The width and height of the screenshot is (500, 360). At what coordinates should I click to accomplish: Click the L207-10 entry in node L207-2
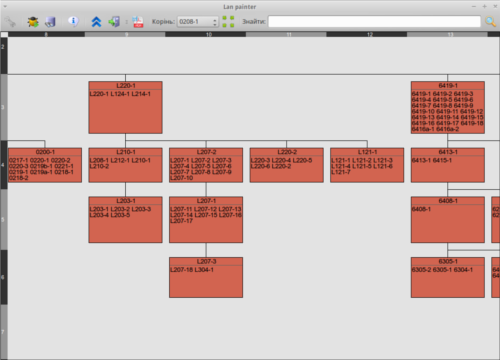(181, 178)
